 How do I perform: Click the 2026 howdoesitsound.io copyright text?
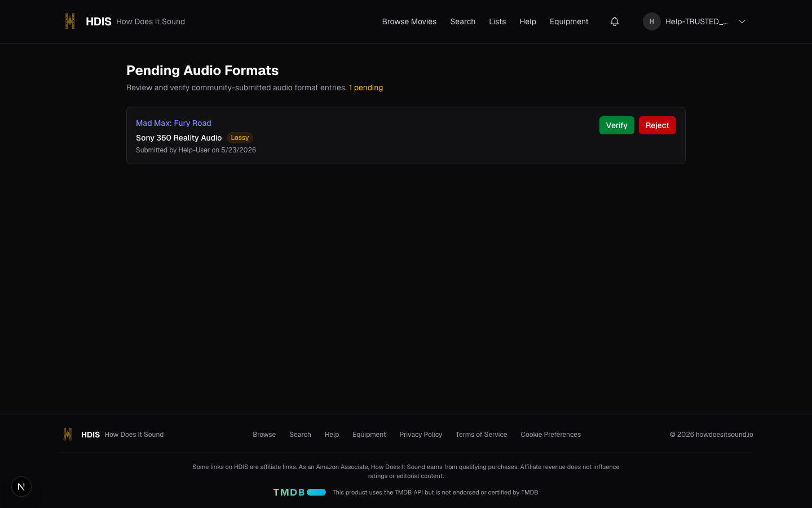(x=711, y=435)
